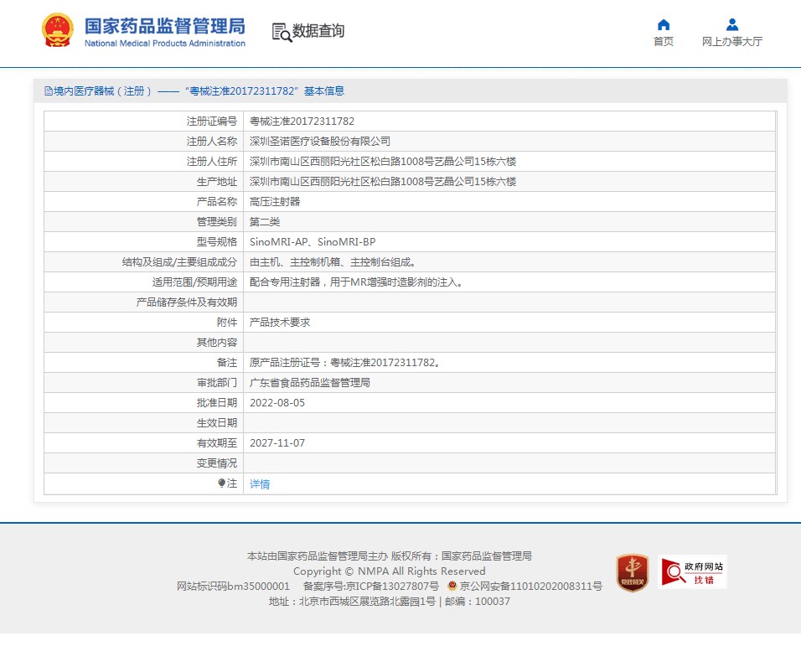
Task: Click the 产品技术要求 attachment cell
Action: tap(280, 323)
